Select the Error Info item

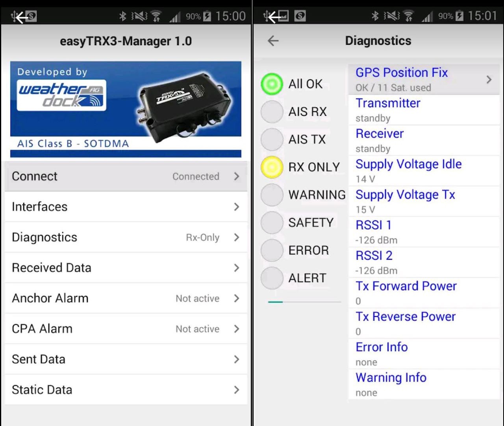click(424, 354)
